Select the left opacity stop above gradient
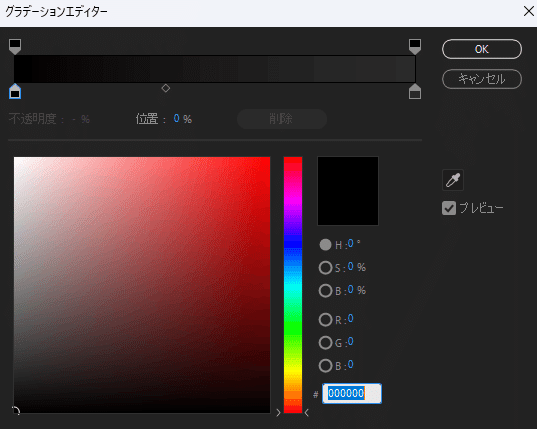537x429 pixels. 15,47
